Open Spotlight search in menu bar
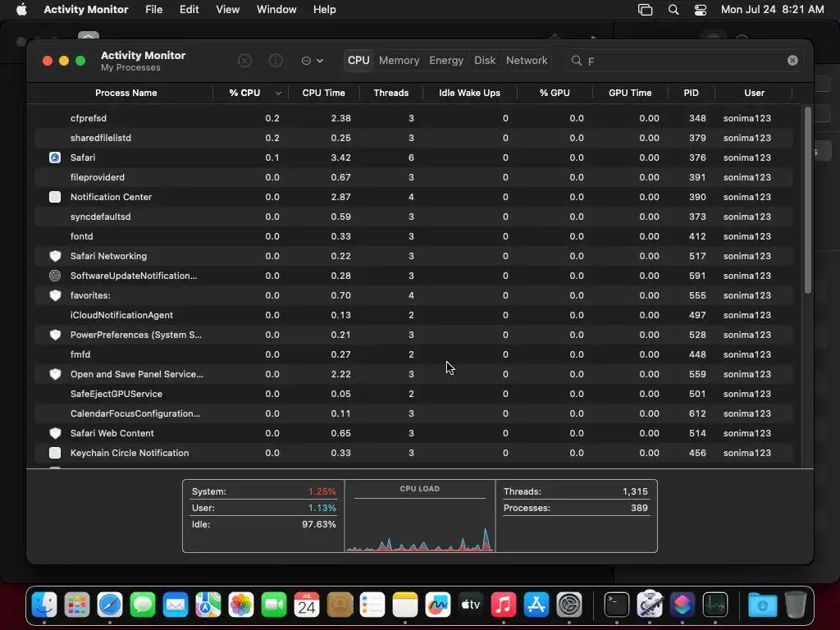 click(673, 10)
